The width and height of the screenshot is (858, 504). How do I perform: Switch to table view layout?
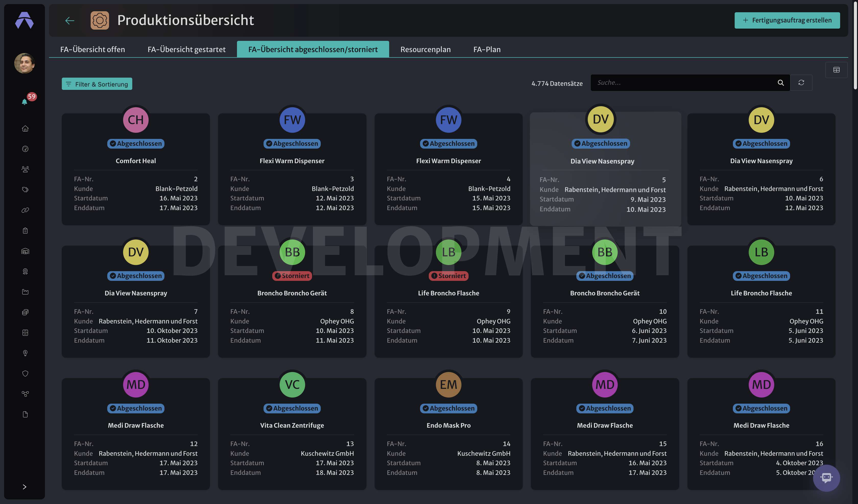(x=836, y=70)
